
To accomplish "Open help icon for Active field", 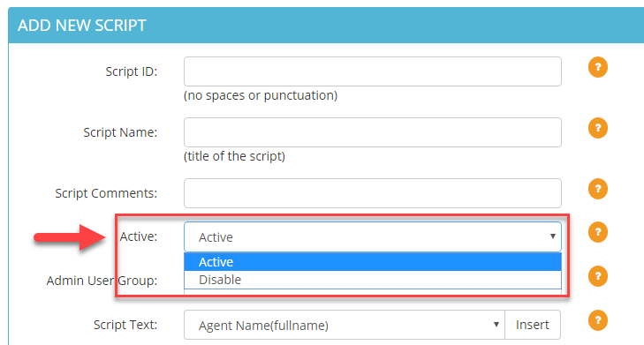I will 597,232.
